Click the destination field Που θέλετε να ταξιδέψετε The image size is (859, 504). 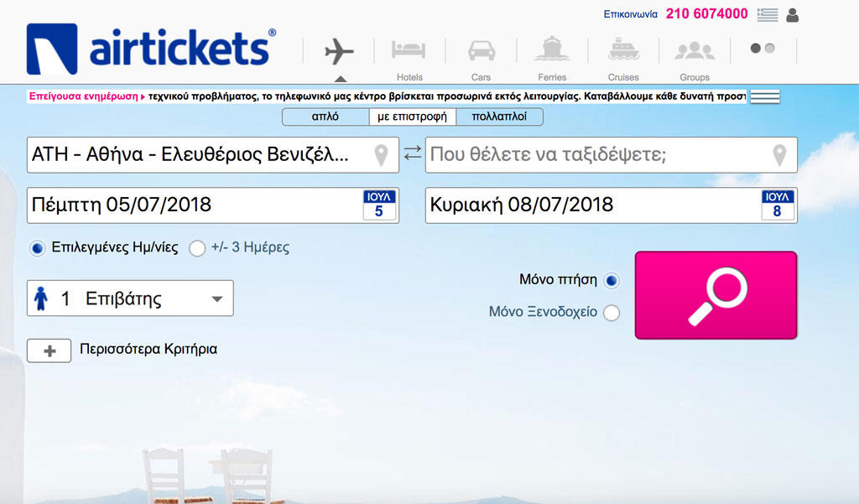(x=612, y=155)
